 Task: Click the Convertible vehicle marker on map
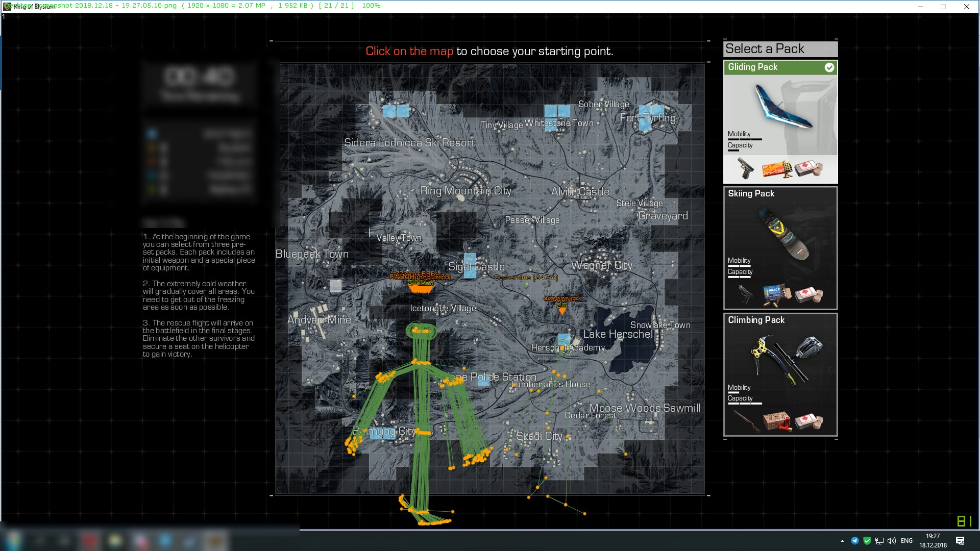[x=526, y=278]
